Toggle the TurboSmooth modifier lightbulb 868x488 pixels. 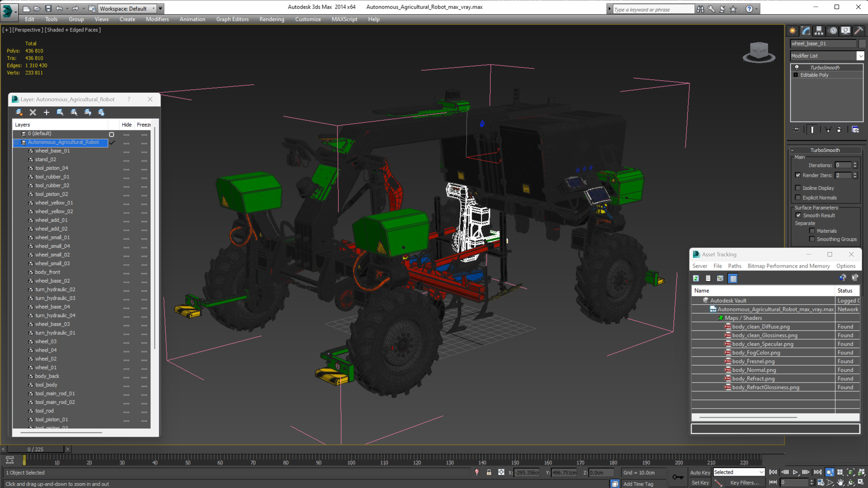pos(797,67)
